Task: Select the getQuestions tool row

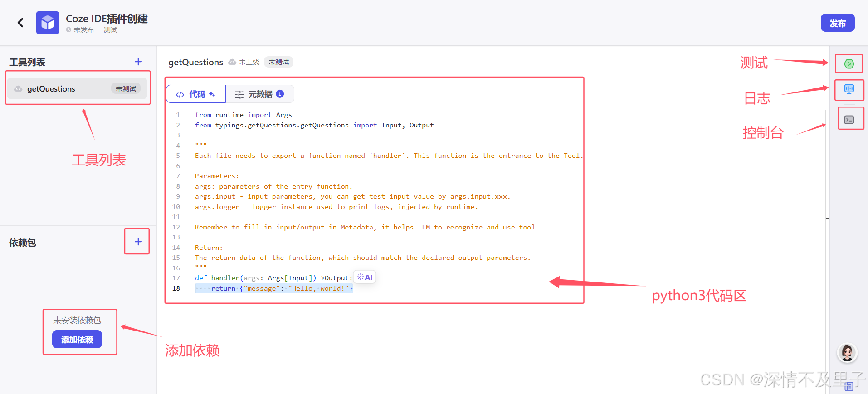Action: 78,88
